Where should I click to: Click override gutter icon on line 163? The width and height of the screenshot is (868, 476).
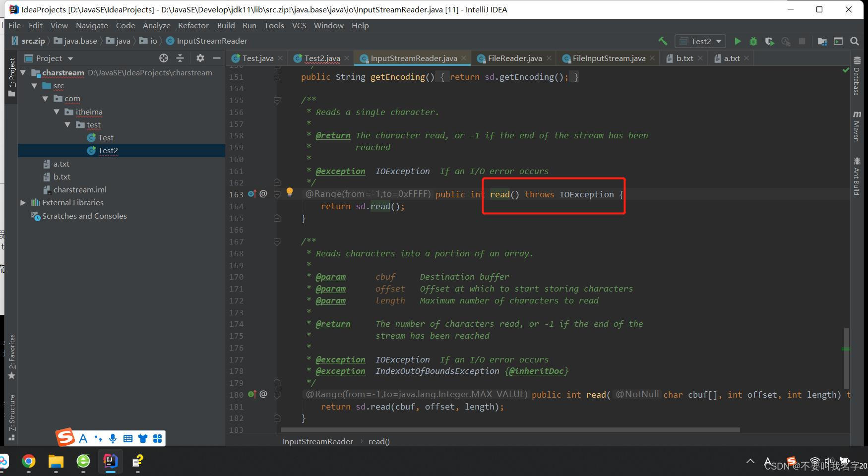252,194
